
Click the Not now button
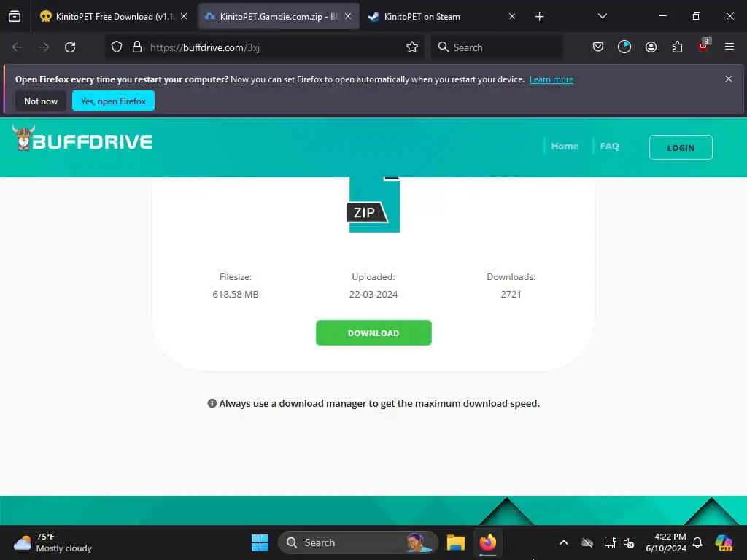41,101
